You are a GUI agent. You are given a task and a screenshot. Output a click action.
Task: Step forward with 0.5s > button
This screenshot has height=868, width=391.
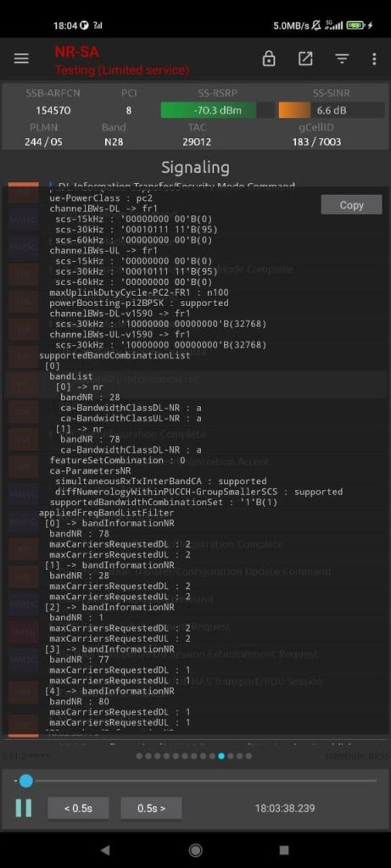[151, 808]
